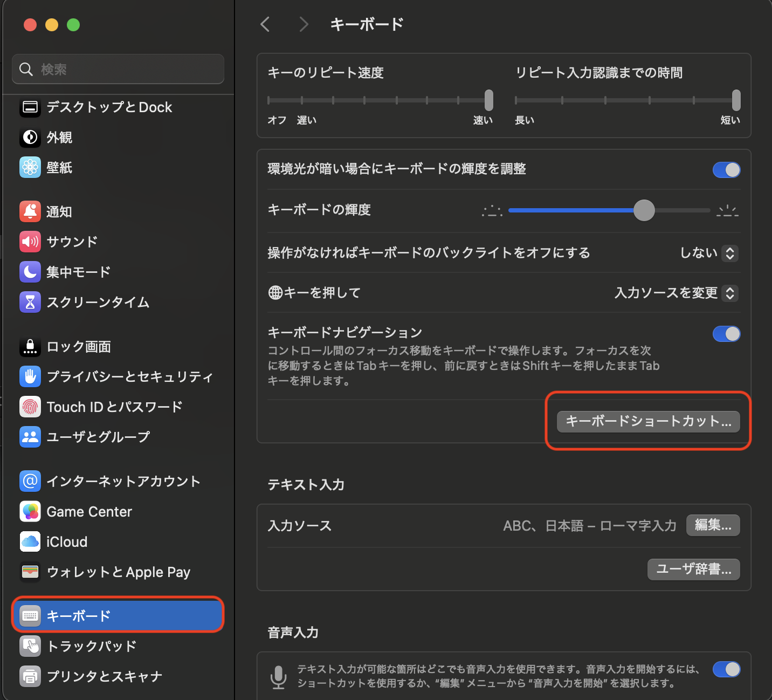Open the backlight timeout dropdown showing しない
Viewport: 772px width, 700px height.
(709, 253)
